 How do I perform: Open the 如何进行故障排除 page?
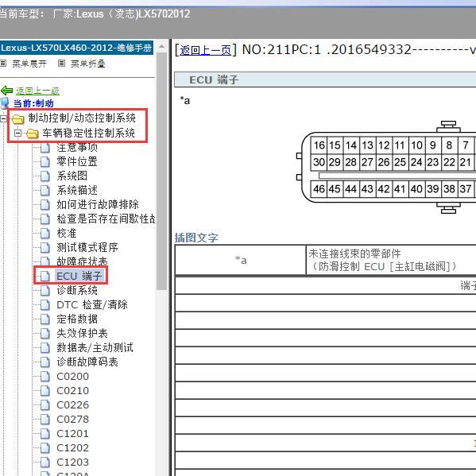point(98,204)
